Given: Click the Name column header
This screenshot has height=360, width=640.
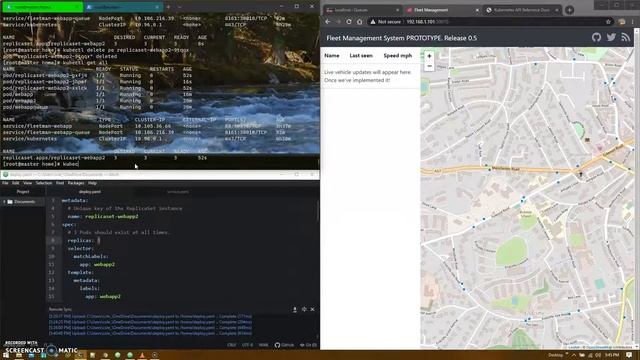Looking at the screenshot, I should point(331,56).
